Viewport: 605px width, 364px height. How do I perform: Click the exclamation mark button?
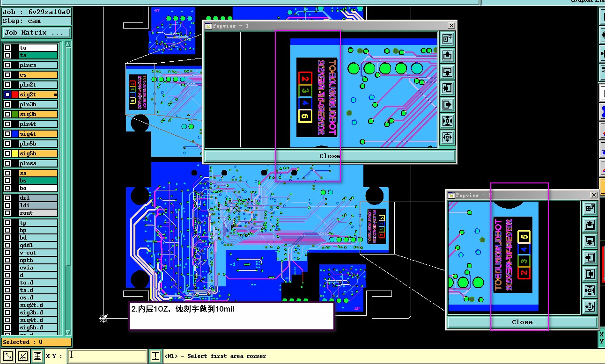tap(155, 356)
